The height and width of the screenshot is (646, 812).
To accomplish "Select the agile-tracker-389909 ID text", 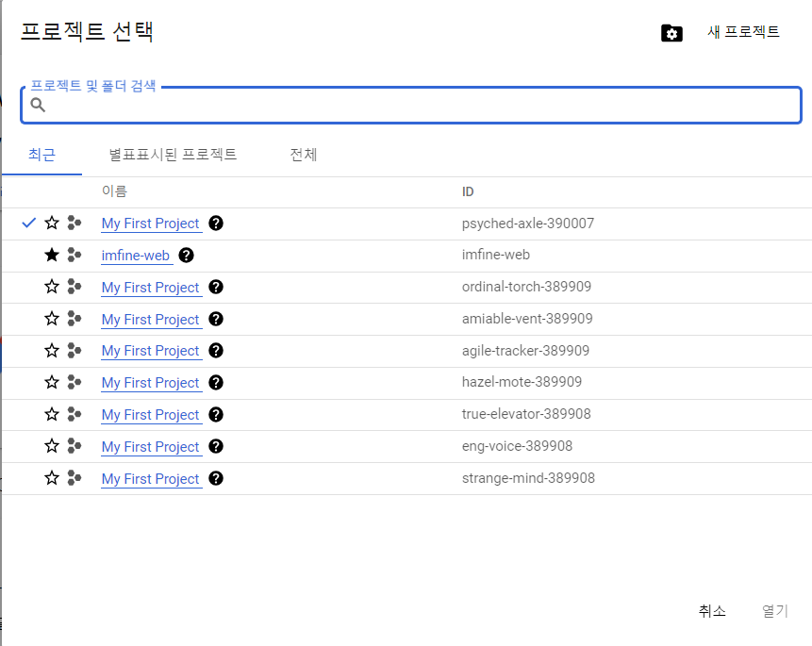I will [525, 351].
